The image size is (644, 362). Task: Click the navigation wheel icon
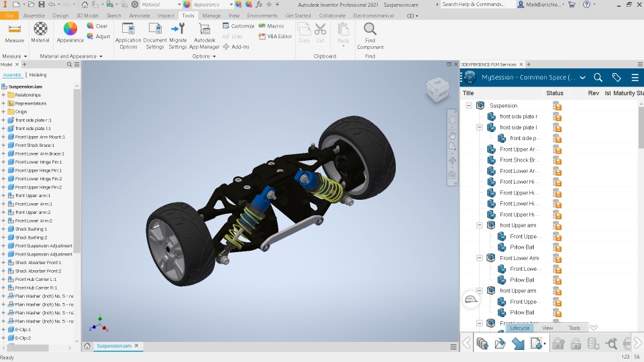452,120
